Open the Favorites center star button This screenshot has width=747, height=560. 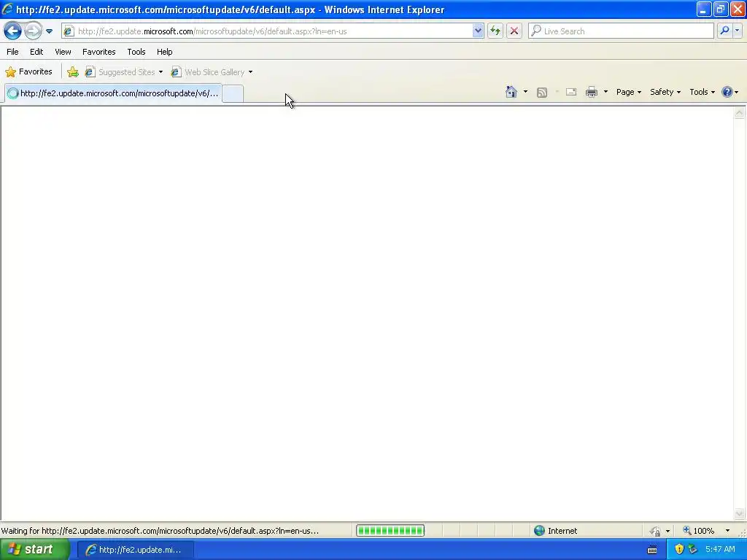click(28, 72)
